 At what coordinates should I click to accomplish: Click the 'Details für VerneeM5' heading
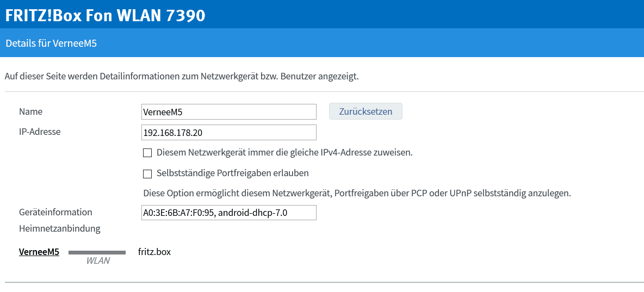point(51,43)
